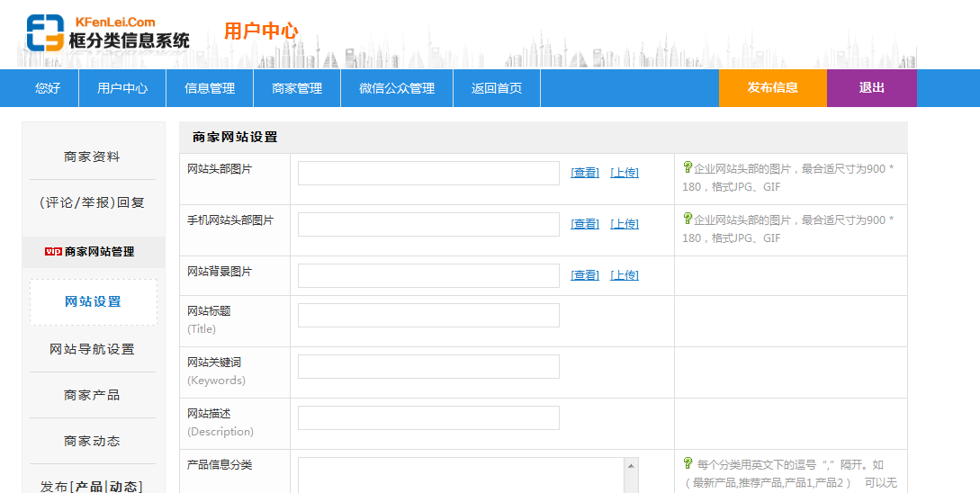Click 查看 link for 网站头部图片
Viewport: 980px width, 493px height.
click(x=585, y=173)
